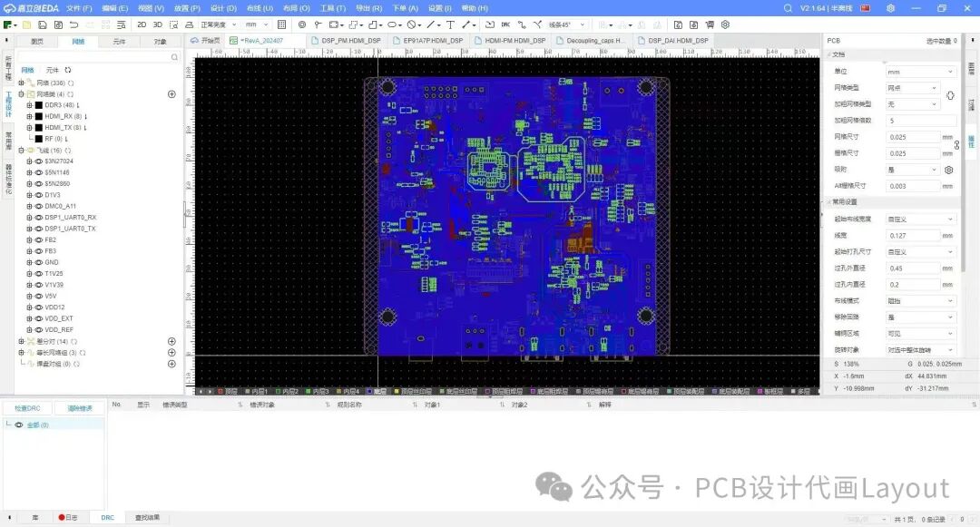Toggle visibility of V5V ratline
This screenshot has height=527, width=980.
point(39,296)
